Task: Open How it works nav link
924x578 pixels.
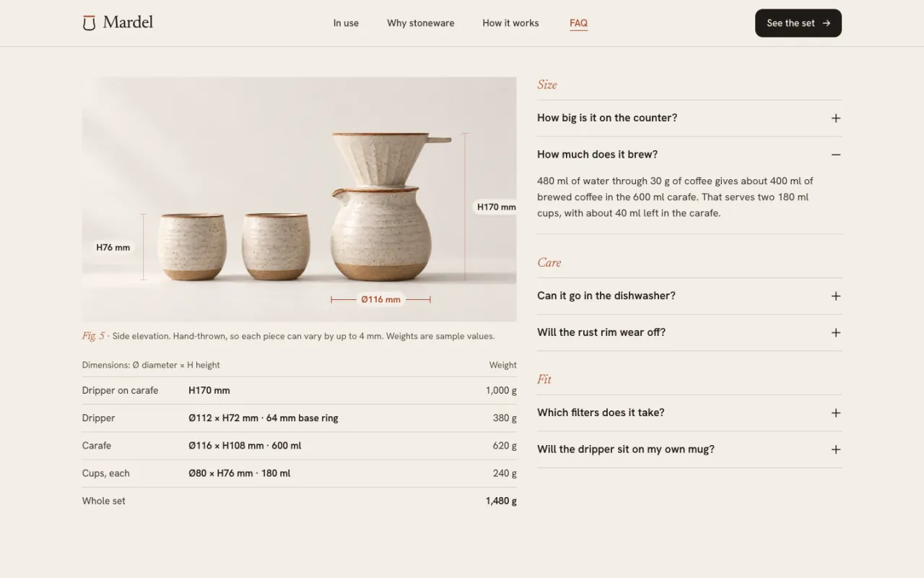Action: [510, 23]
